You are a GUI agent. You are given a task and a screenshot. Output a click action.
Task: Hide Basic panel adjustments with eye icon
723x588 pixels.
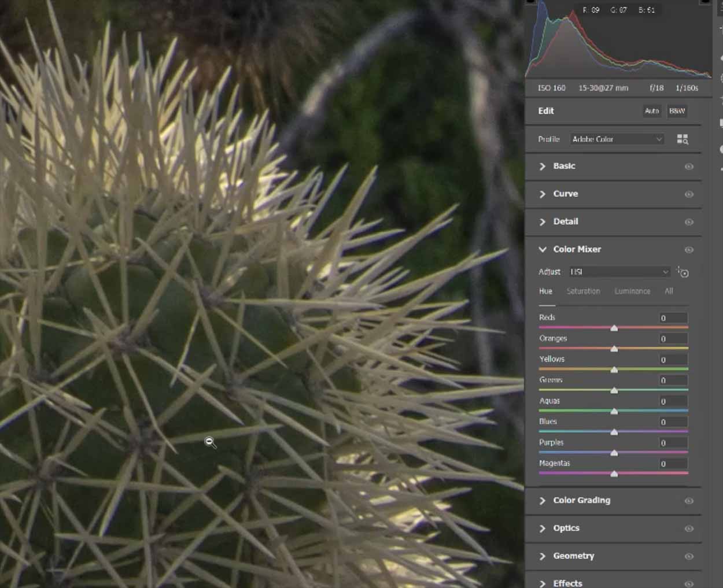(x=689, y=167)
